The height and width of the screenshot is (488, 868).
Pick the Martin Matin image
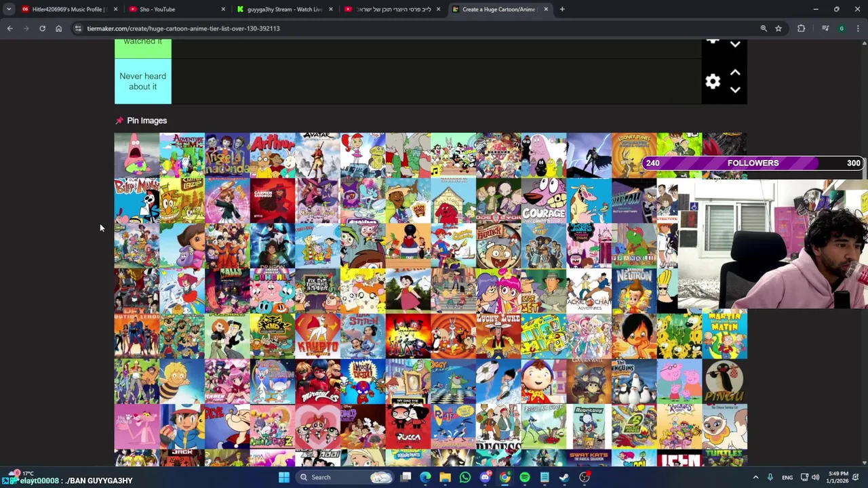pyautogui.click(x=724, y=335)
